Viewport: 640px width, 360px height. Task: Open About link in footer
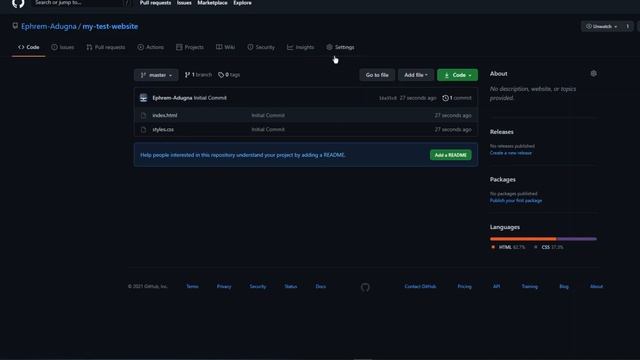tap(596, 287)
